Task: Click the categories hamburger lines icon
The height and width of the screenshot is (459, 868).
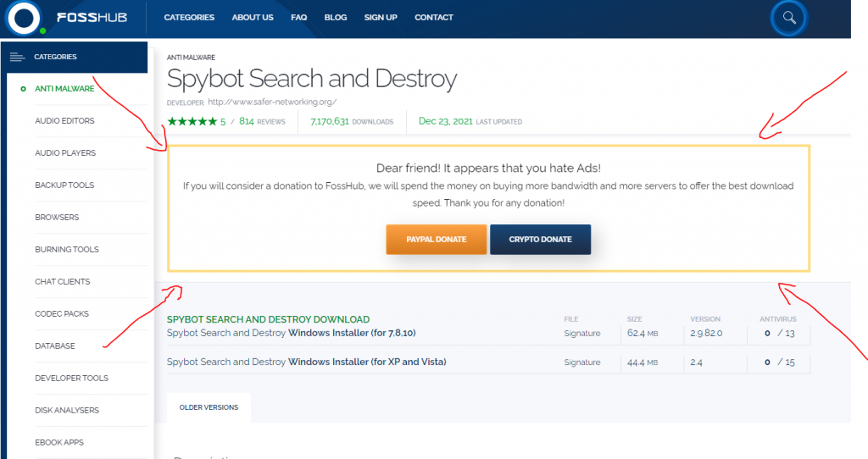Action: (x=17, y=57)
